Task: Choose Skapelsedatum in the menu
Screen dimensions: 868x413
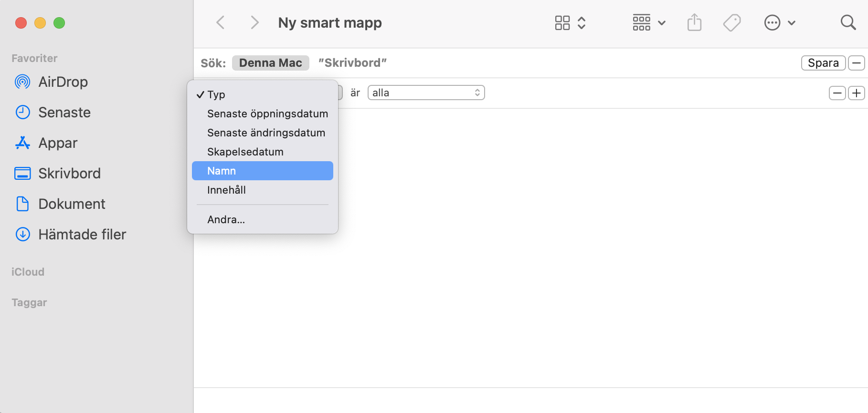Action: [x=263, y=152]
